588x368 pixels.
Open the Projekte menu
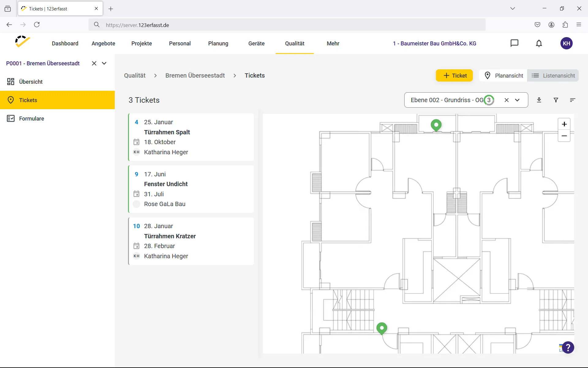click(141, 44)
